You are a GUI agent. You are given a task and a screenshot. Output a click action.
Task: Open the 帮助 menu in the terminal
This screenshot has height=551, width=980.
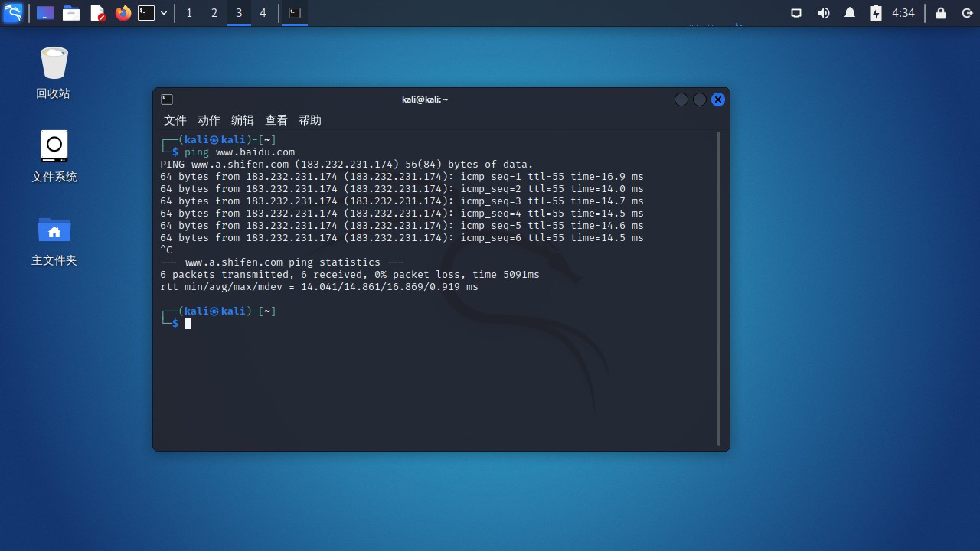coord(309,120)
